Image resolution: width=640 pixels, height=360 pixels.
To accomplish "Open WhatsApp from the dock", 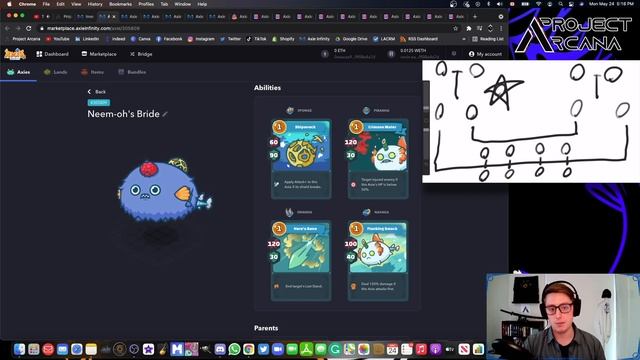I will [x=234, y=349].
